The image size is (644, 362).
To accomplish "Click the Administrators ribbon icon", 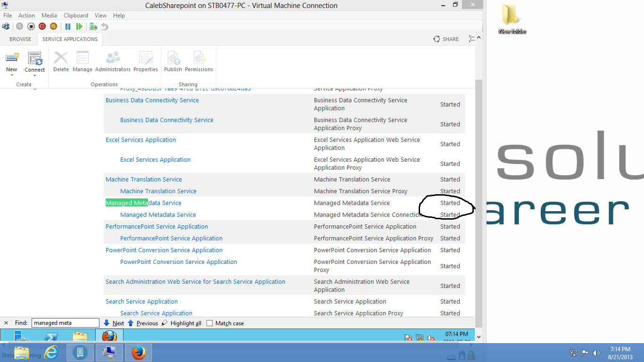I will 113,58.
